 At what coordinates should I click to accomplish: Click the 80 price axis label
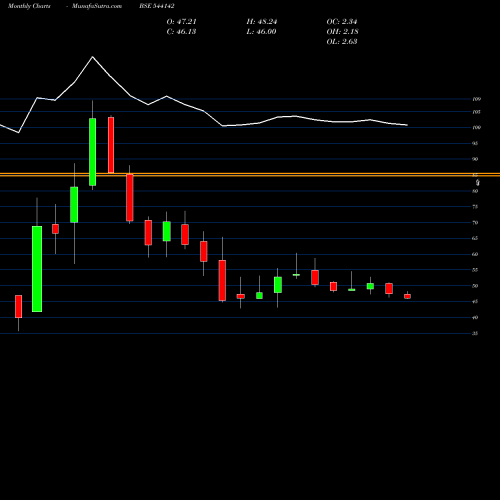pos(475,191)
